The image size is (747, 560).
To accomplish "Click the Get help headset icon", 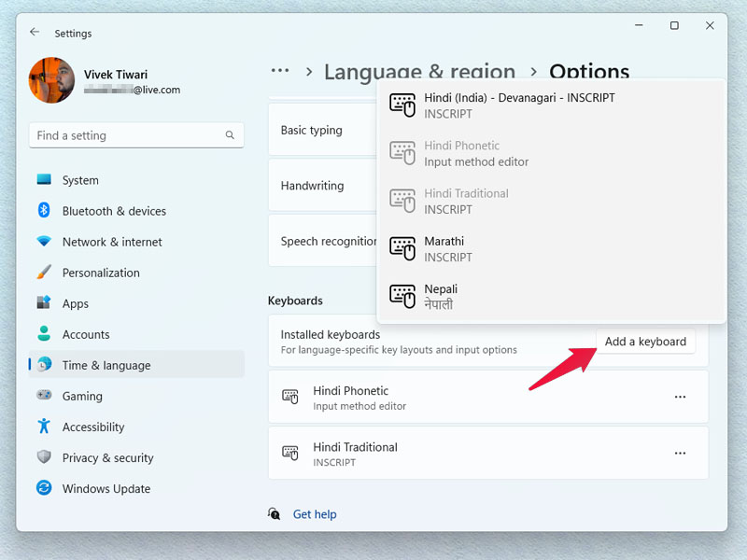I will [x=274, y=513].
